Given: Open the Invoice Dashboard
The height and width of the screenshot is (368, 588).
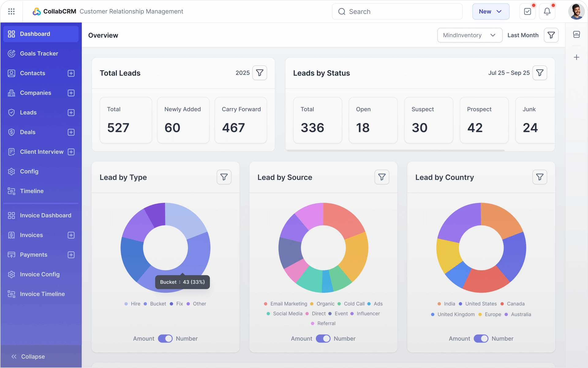Looking at the screenshot, I should point(45,215).
